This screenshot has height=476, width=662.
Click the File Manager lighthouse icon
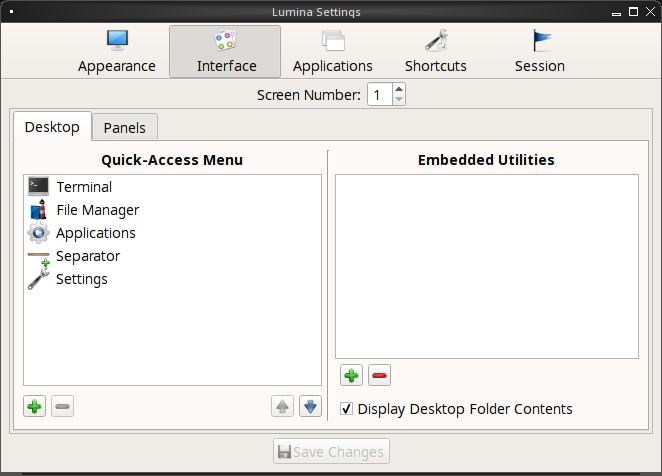coord(38,209)
